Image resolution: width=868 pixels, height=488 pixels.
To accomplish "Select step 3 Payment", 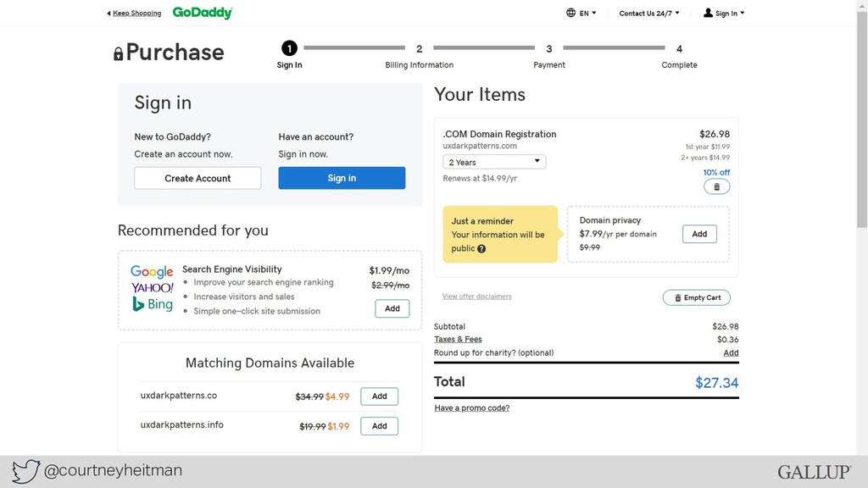I will 549,56.
